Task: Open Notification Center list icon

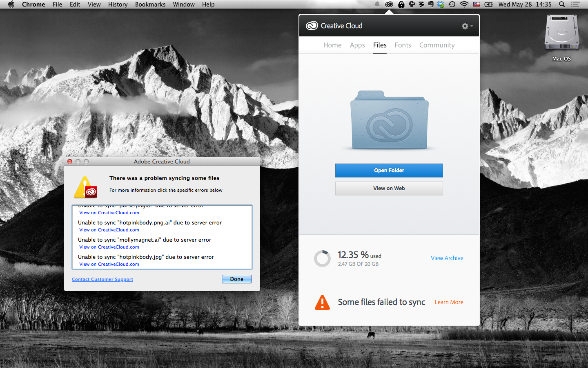Action: (575, 4)
